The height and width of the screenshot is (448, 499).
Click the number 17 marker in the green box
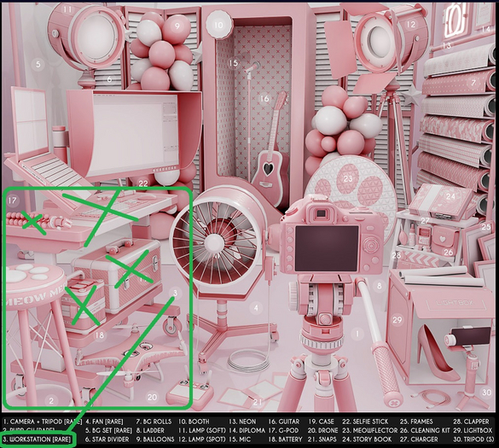click(x=12, y=201)
